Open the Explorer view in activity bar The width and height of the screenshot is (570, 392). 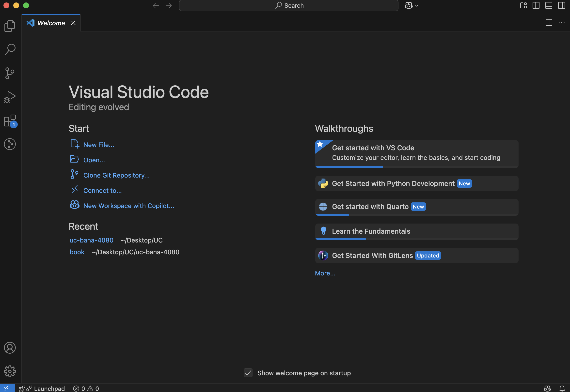click(10, 26)
